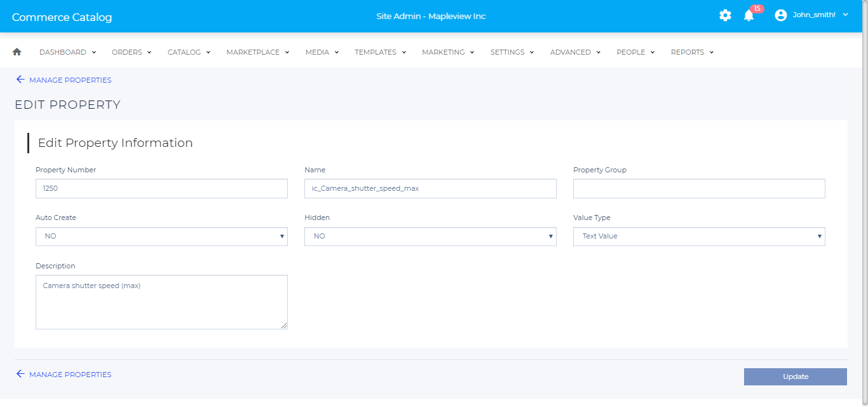The height and width of the screenshot is (407, 868).
Task: Open the settings gear icon
Action: 725,15
